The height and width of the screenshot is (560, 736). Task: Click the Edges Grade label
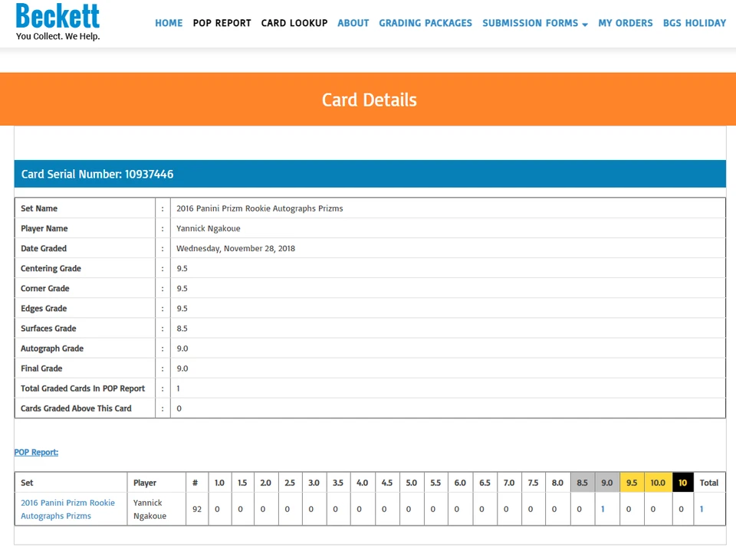(44, 309)
